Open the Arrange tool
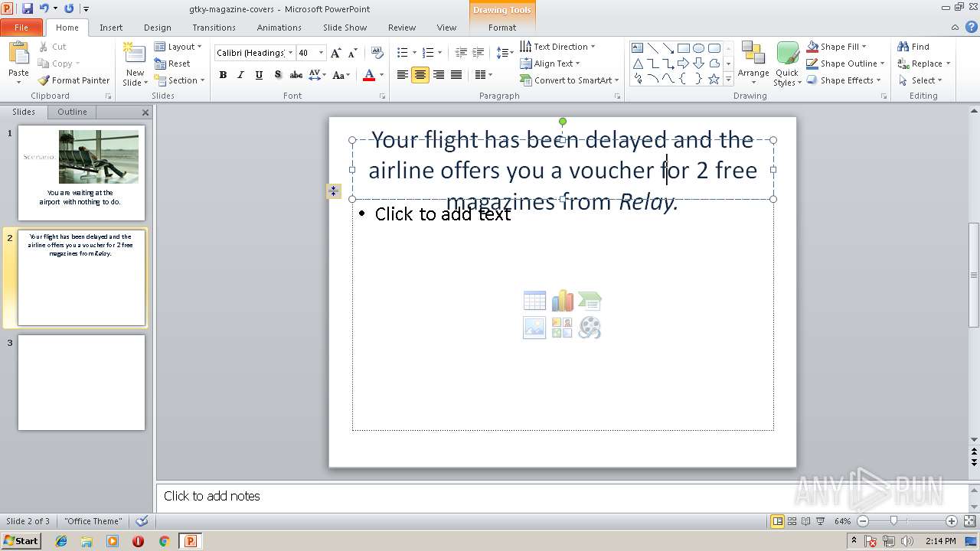The height and width of the screenshot is (551, 980). (753, 64)
